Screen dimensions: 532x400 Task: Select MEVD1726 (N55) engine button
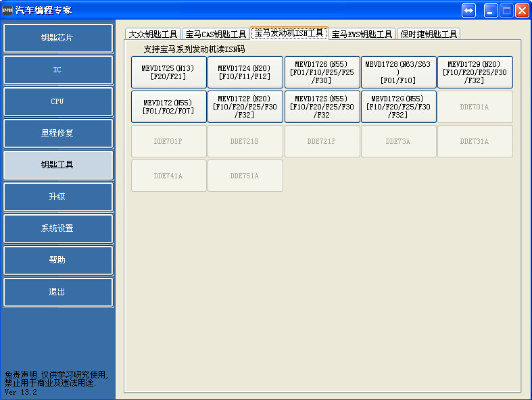point(322,72)
